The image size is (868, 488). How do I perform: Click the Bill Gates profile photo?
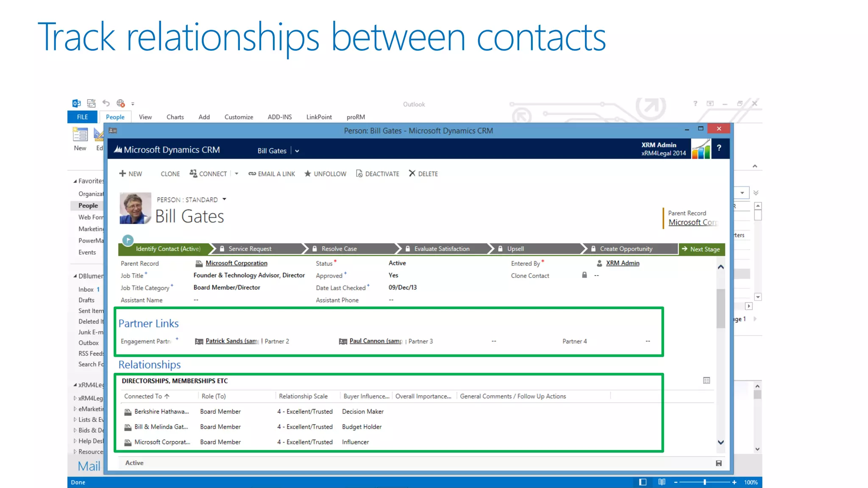(135, 208)
